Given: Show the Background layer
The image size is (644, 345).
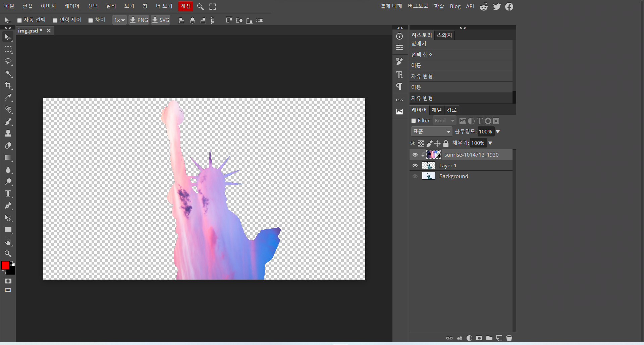Looking at the screenshot, I should click(x=415, y=176).
